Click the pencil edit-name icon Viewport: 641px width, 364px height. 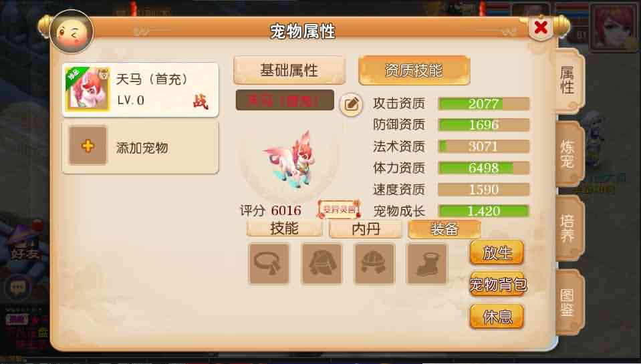(x=351, y=105)
